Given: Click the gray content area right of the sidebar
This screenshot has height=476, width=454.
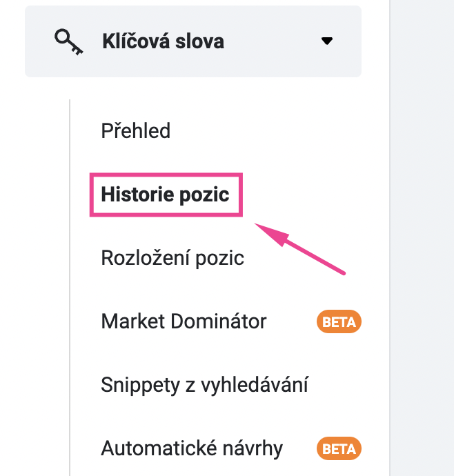Looking at the screenshot, I should point(422,238).
